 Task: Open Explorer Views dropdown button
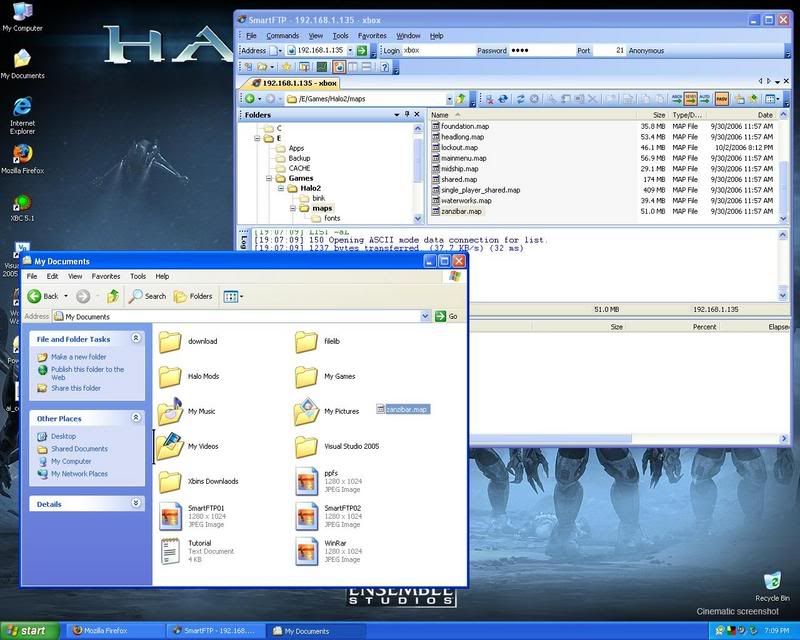pos(233,296)
